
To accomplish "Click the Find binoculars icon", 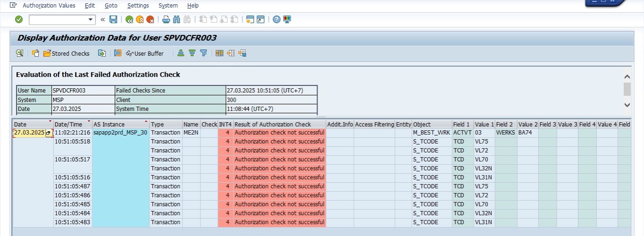I will click(x=176, y=19).
